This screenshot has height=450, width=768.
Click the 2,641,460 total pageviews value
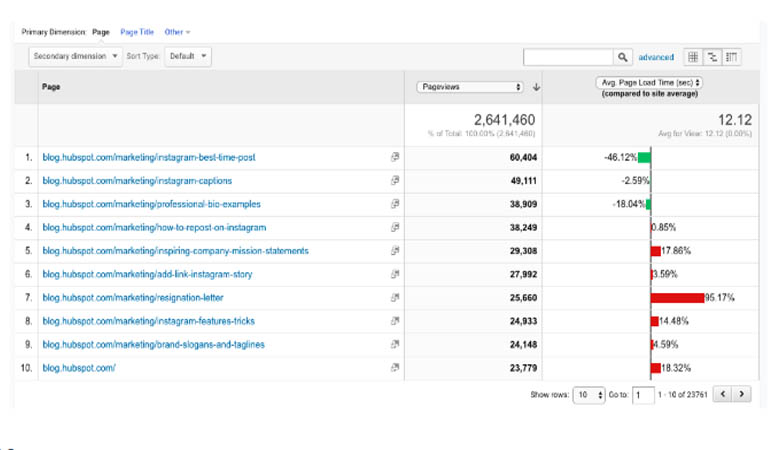pos(504,120)
